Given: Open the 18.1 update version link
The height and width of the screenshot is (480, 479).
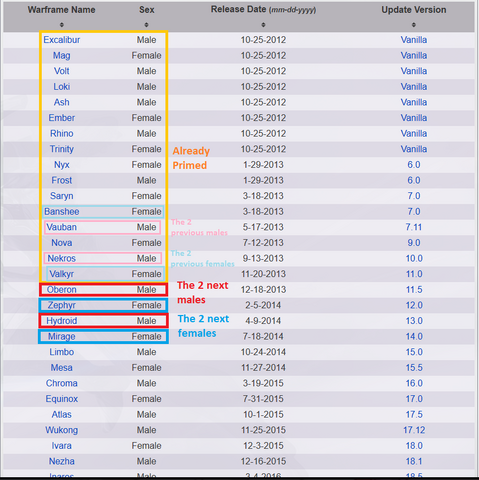Looking at the screenshot, I should (x=414, y=461).
